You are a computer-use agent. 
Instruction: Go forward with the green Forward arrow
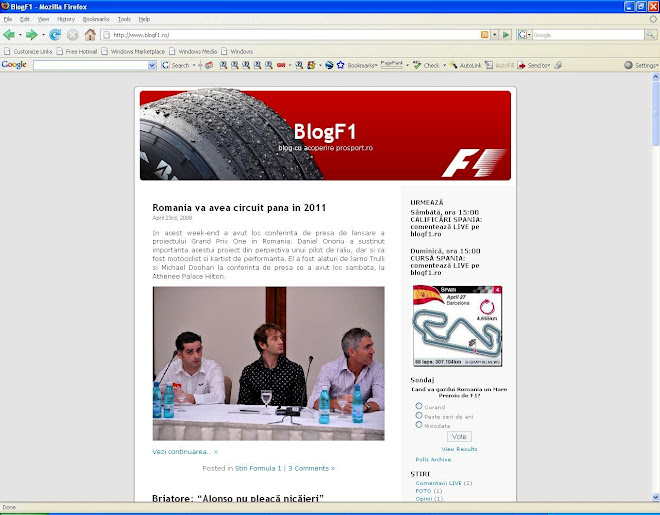32,35
